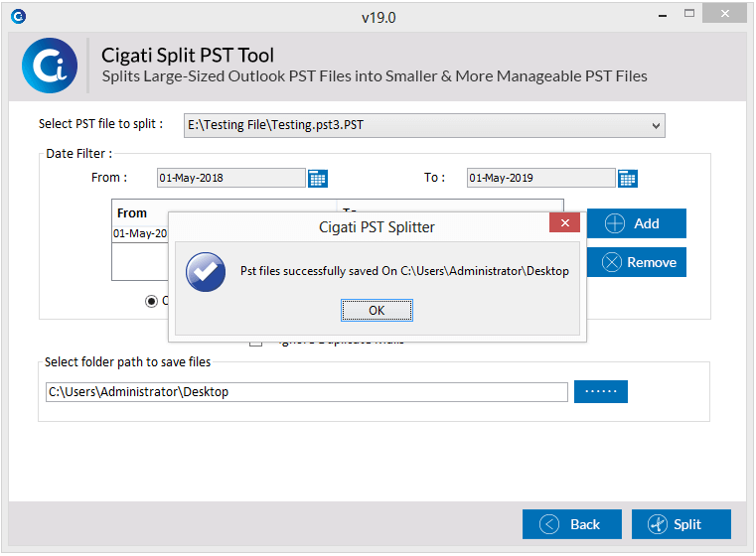Remove the selected date range
This screenshot has height=556, width=756.
[x=637, y=262]
